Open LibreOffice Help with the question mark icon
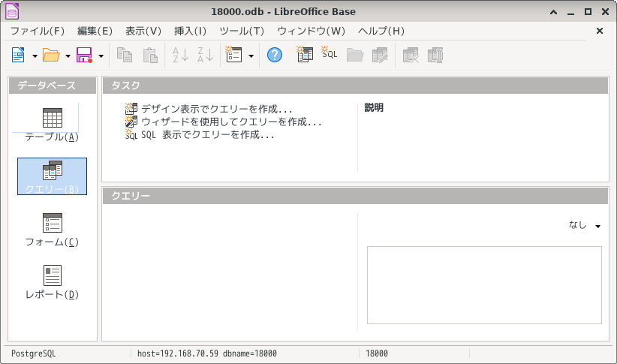The width and height of the screenshot is (617, 364). point(275,55)
